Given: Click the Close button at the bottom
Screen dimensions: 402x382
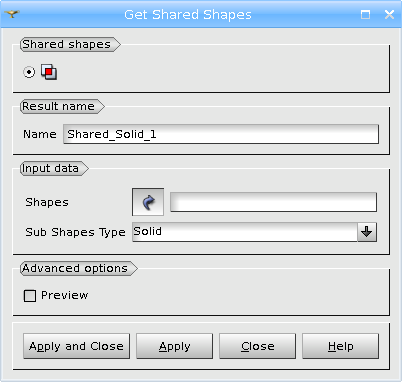Looking at the screenshot, I should 257,346.
